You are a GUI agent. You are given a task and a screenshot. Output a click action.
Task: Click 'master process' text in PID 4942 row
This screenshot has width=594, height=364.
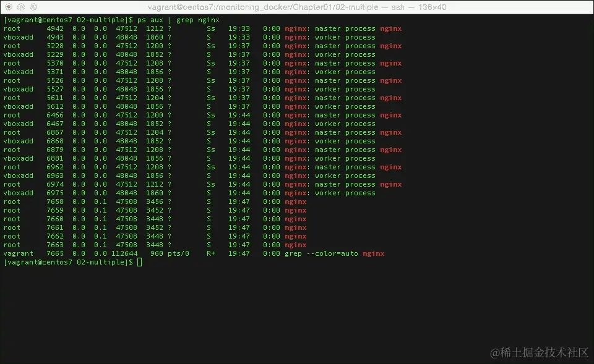[x=345, y=29]
